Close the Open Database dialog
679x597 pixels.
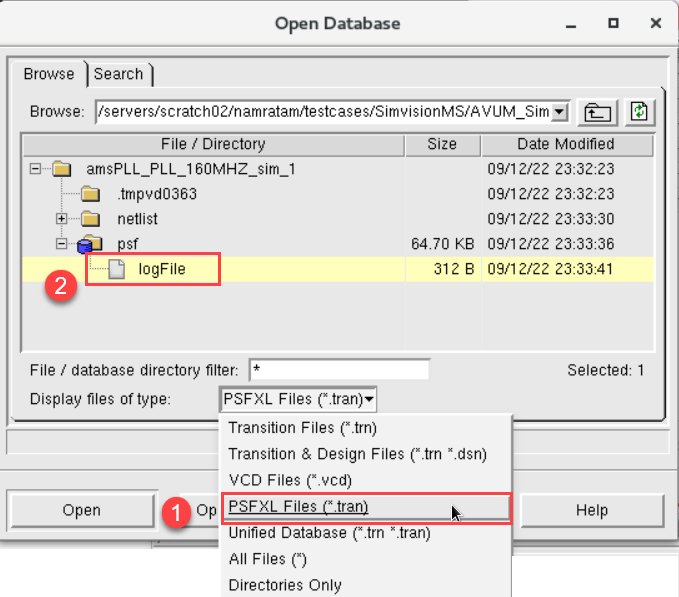[656, 23]
